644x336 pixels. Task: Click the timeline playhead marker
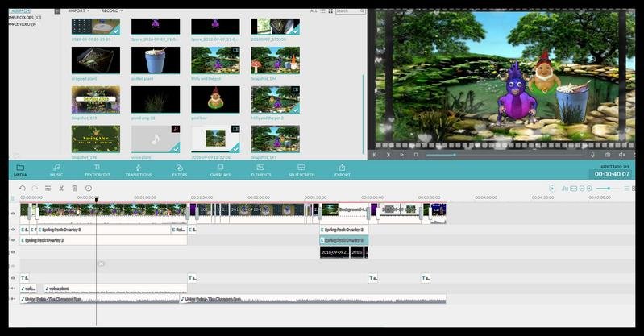[97, 200]
